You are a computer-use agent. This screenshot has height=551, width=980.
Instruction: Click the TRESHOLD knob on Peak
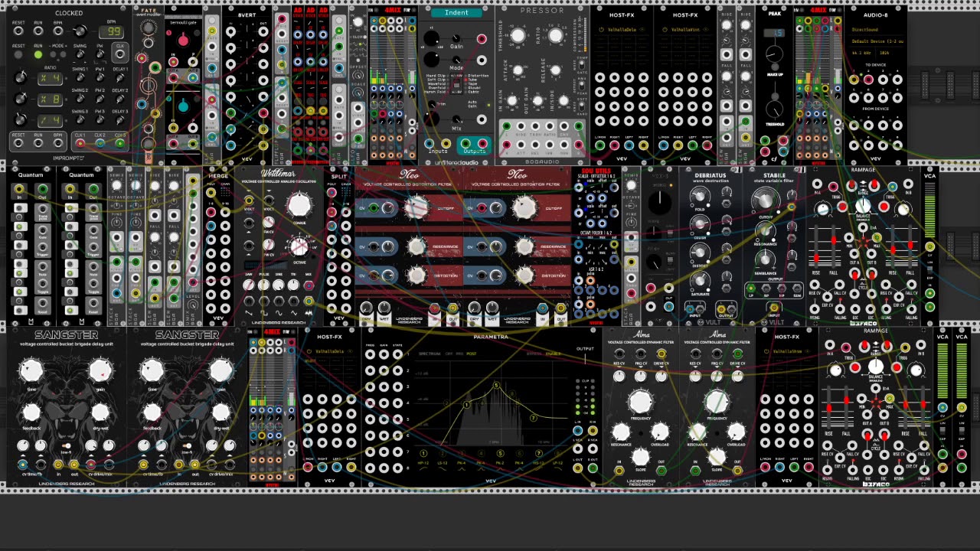[775, 107]
